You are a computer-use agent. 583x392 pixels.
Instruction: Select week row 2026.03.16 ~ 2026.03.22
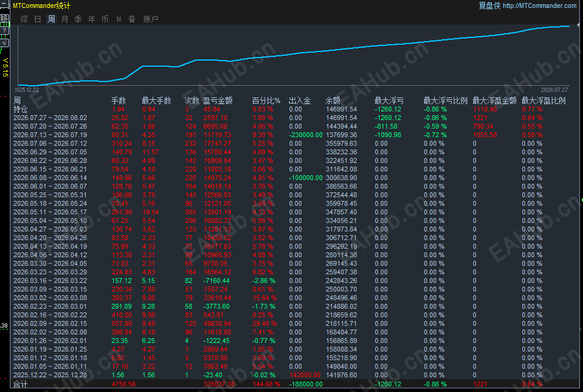pos(50,281)
